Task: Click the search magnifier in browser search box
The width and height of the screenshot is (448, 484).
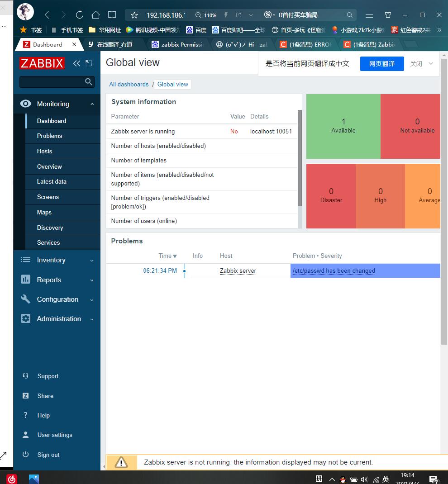Action: [x=349, y=15]
